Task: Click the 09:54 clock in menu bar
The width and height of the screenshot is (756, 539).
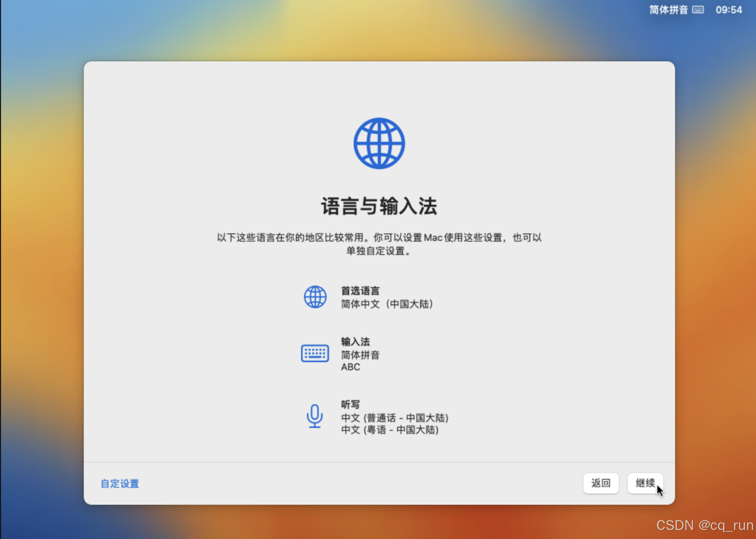Action: (729, 10)
